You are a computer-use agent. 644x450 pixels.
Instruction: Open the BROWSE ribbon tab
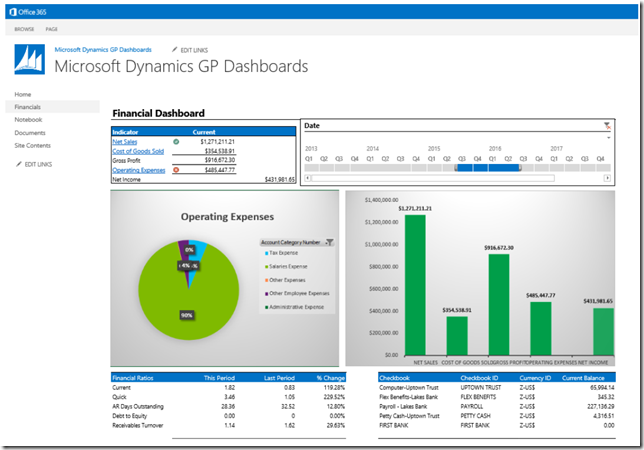tap(24, 29)
